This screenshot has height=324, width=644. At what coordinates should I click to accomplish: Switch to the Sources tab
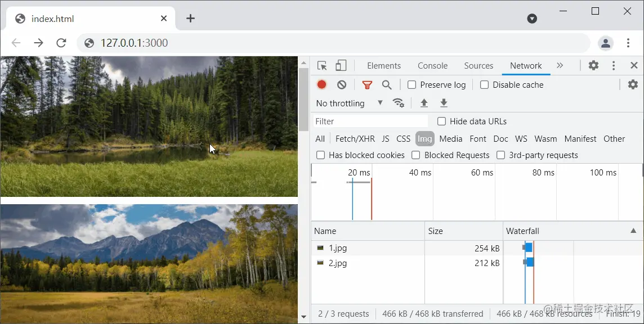point(478,66)
